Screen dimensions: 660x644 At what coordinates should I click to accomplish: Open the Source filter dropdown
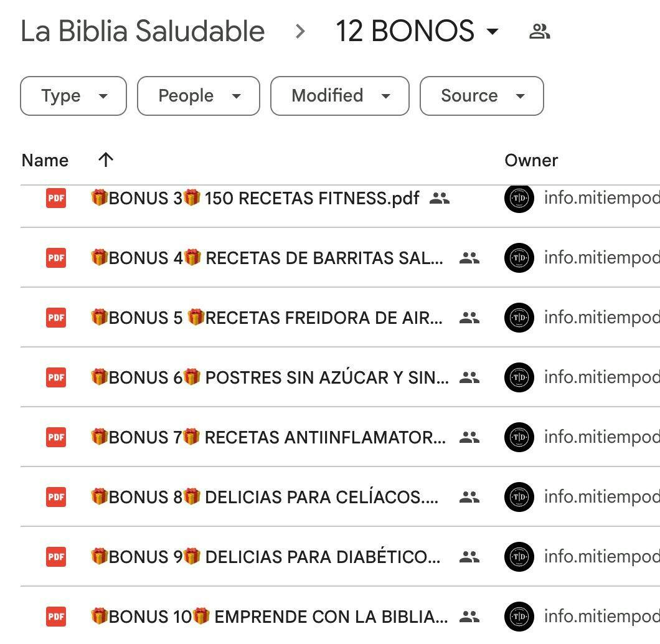tap(481, 96)
